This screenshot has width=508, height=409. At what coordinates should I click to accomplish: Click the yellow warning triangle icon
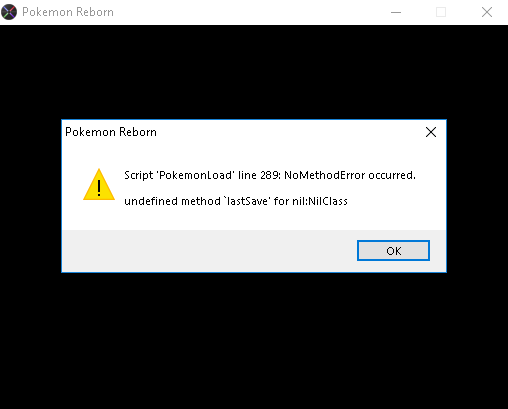(x=99, y=184)
